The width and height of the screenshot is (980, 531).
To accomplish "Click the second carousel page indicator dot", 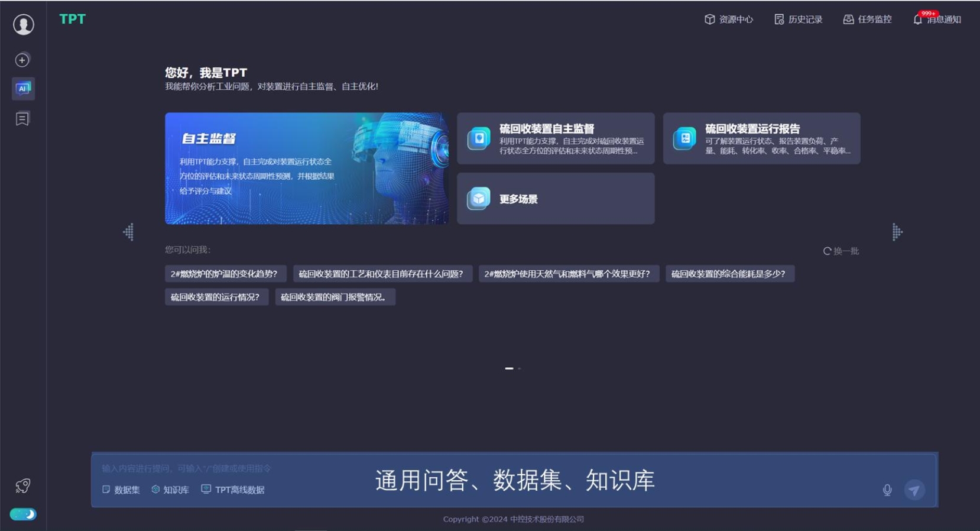I will (519, 368).
